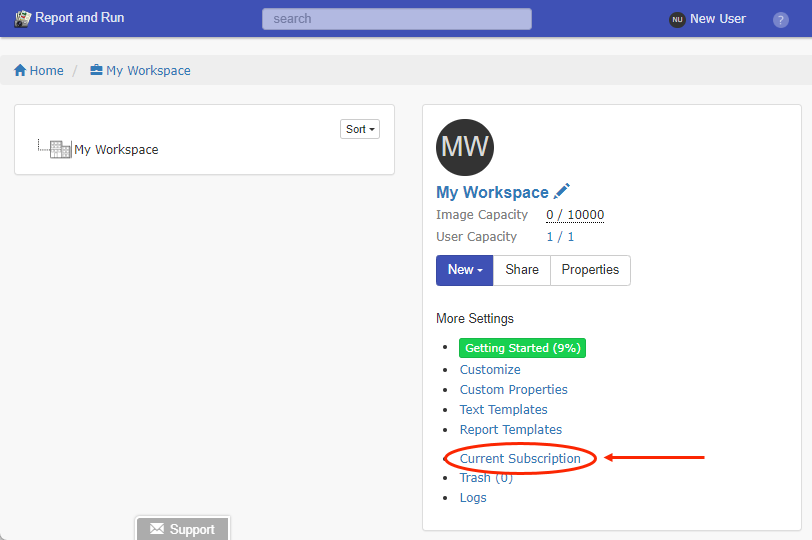812x540 pixels.
Task: Click image capacity value 0 / 10000
Action: click(575, 215)
